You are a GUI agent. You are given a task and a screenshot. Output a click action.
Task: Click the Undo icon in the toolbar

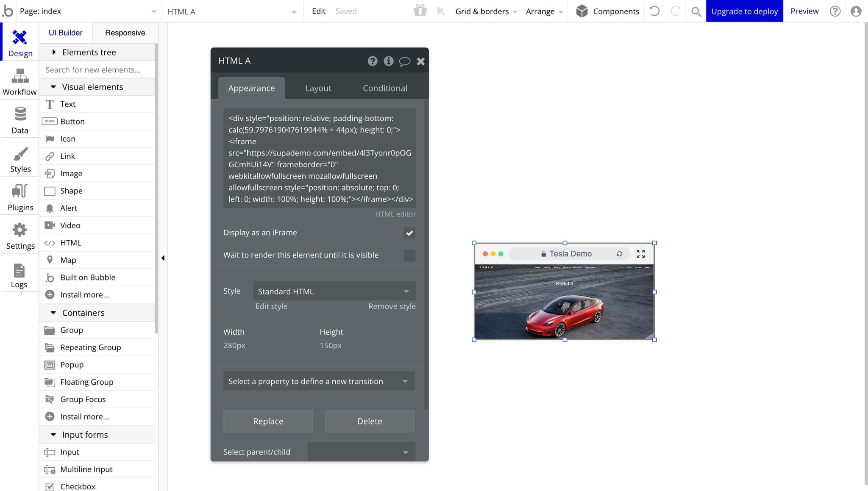[655, 11]
